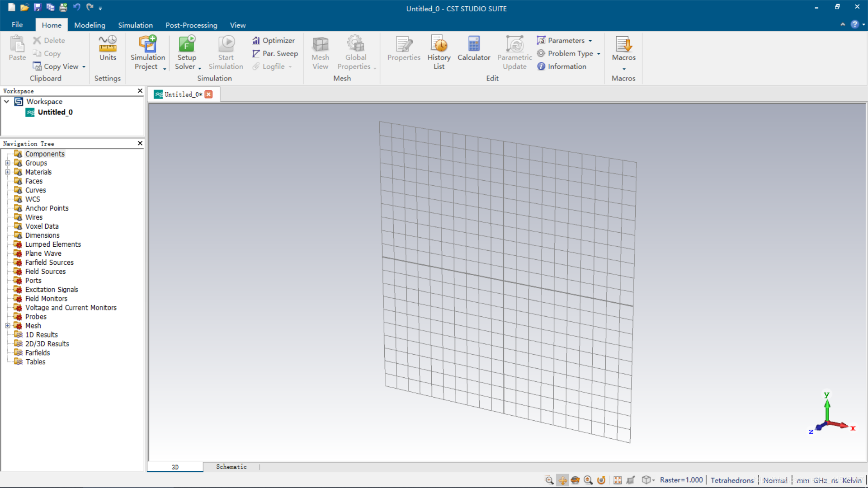Collapse the ribbon with the up arrow
The width and height of the screenshot is (868, 488).
tap(843, 24)
